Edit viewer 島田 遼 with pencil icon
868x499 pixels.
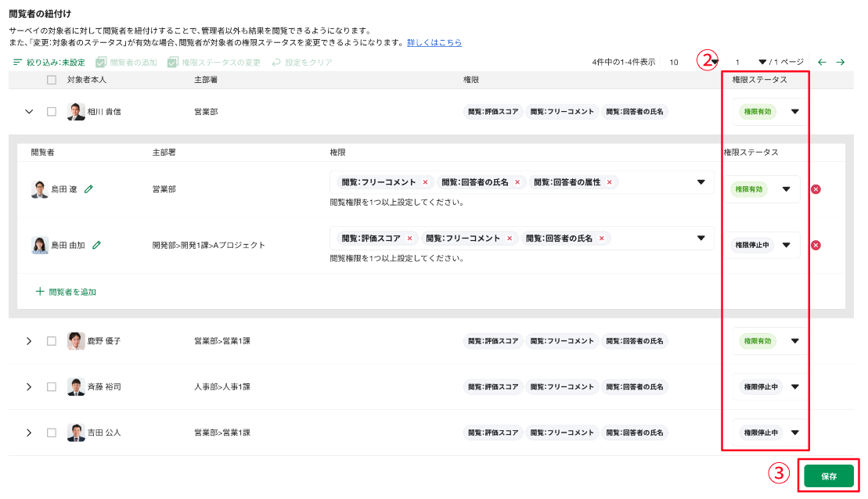tap(88, 189)
